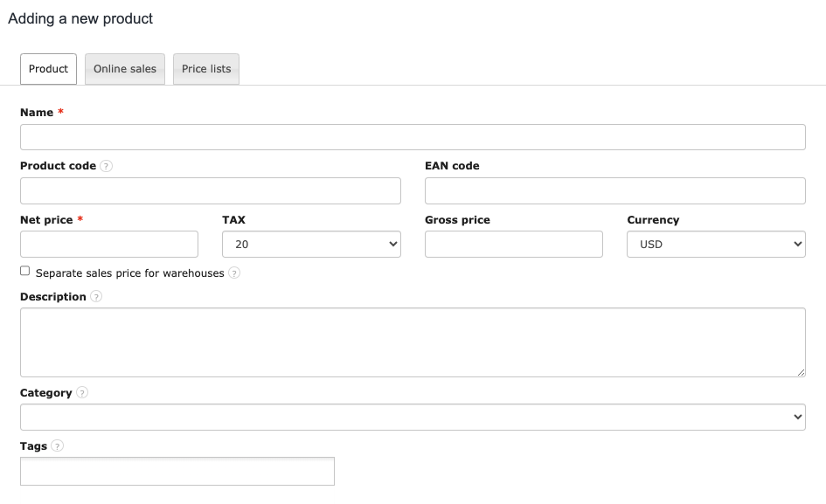Viewport: 826px width, 504px height.
Task: Expand the Currency selector showing USD
Action: (716, 245)
